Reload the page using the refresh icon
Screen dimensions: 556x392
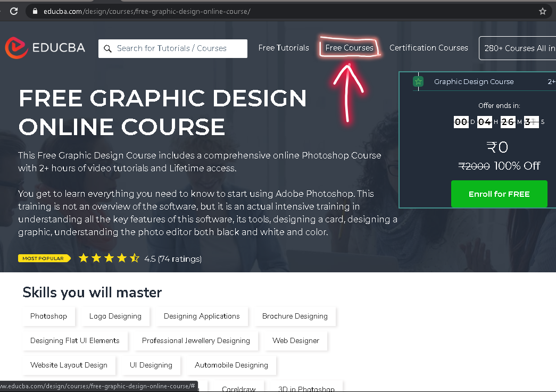(x=14, y=11)
